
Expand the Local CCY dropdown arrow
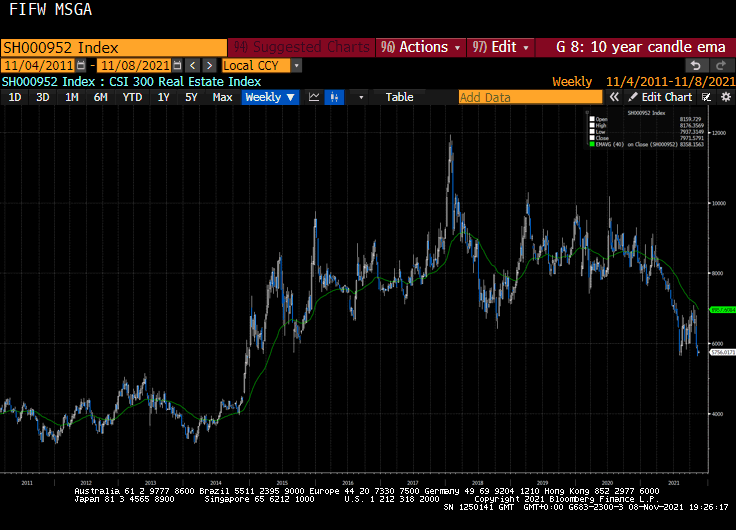(296, 65)
